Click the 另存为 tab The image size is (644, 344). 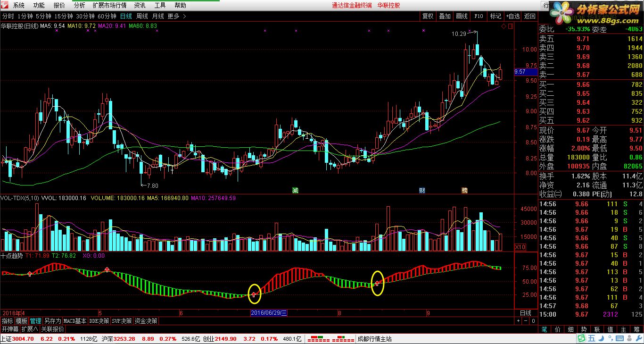pyautogui.click(x=52, y=321)
